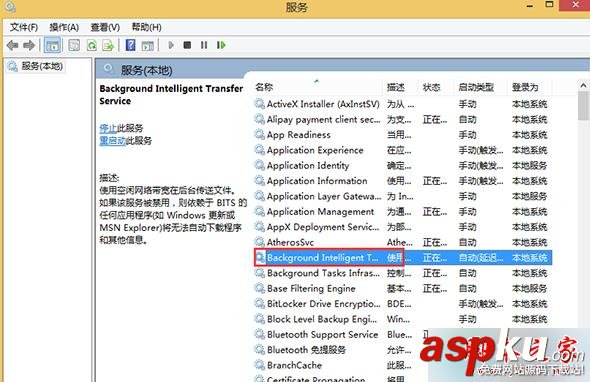Image resolution: width=590 pixels, height=382 pixels.
Task: Open the 文件(F) menu
Action: pos(24,27)
